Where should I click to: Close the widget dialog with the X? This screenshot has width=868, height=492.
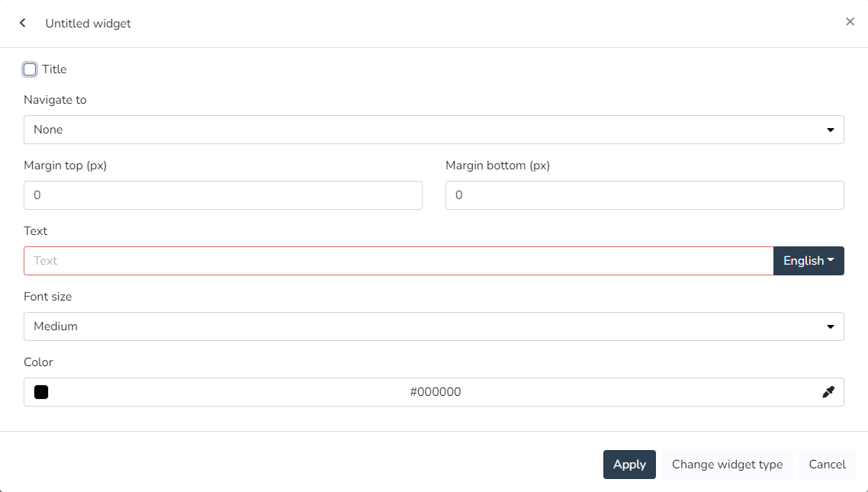click(850, 22)
